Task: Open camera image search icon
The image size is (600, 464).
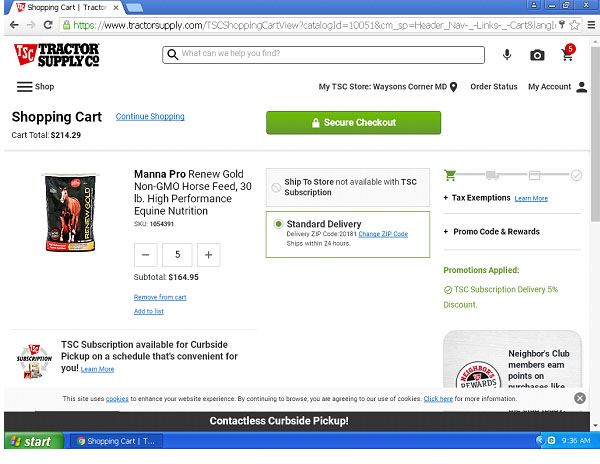Action: [537, 55]
